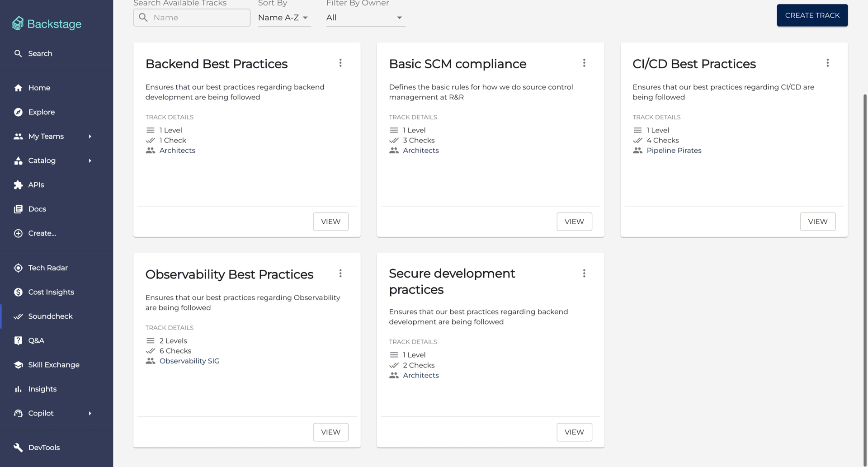
Task: Open the Backend Best Practices kebab menu
Action: point(340,63)
